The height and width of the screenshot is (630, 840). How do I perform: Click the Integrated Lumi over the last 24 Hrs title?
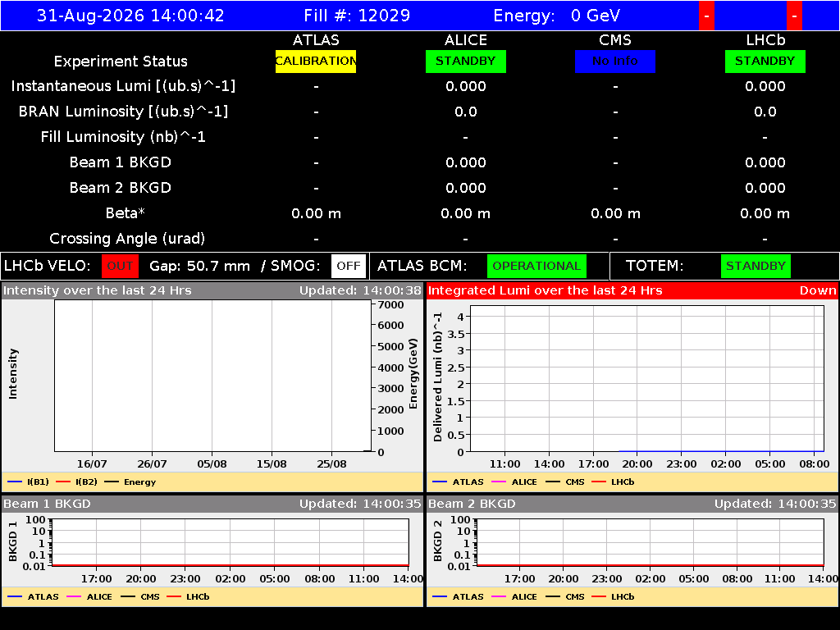point(546,290)
